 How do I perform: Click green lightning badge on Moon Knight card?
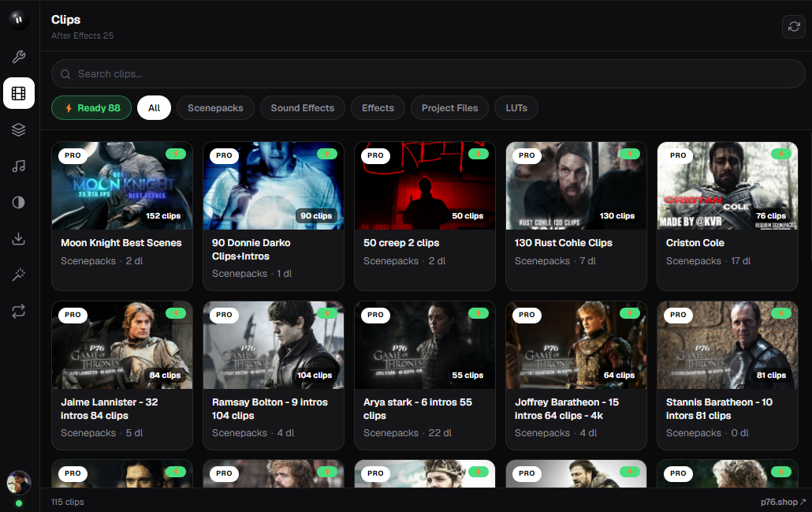click(176, 154)
